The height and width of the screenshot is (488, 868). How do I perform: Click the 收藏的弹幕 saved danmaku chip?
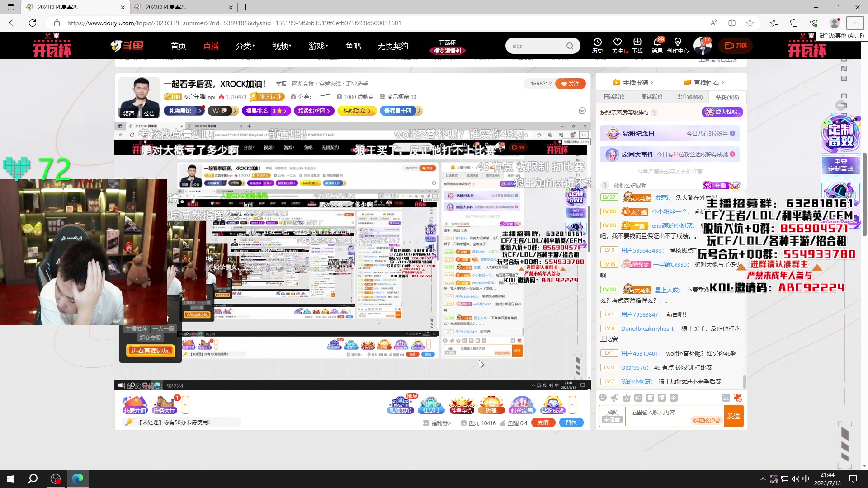click(x=707, y=421)
